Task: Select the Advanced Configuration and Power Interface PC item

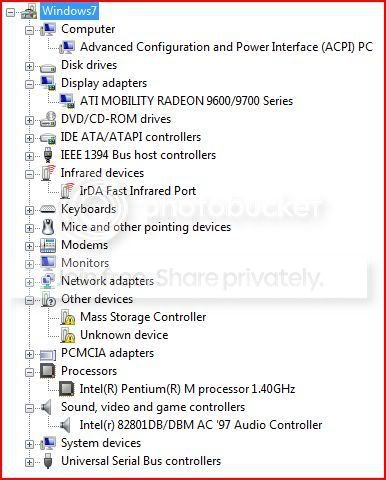Action: click(x=226, y=47)
